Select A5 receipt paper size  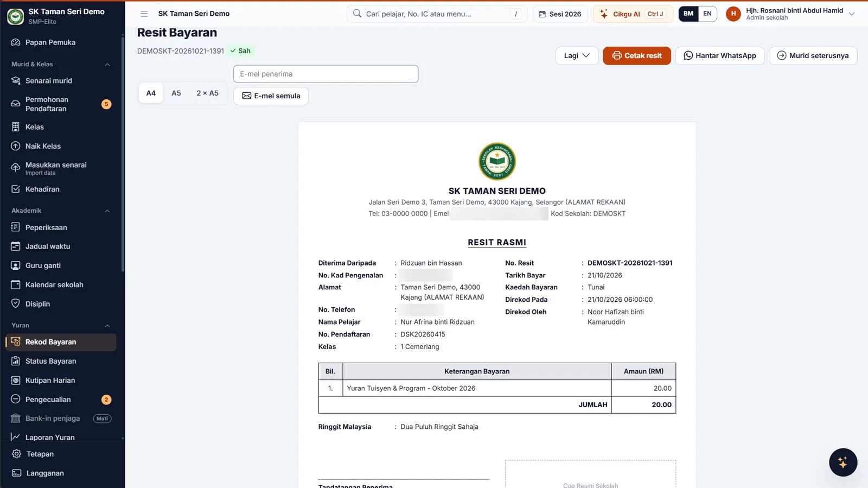click(176, 93)
